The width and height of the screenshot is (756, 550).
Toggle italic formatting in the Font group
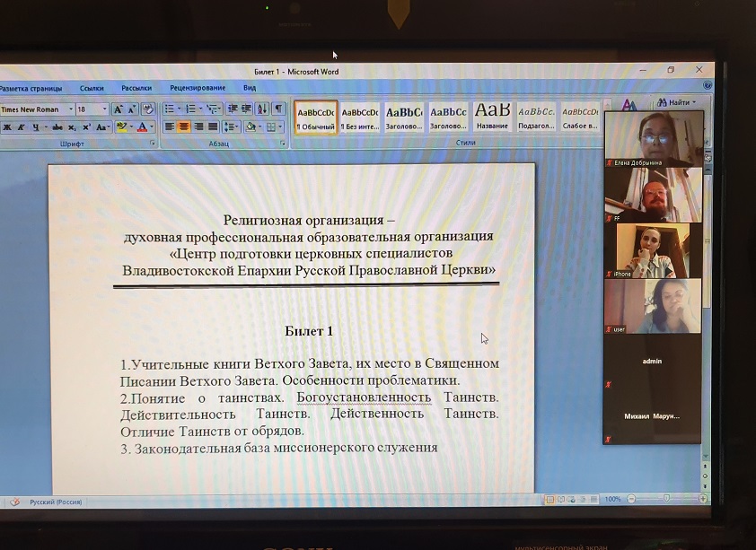(20, 127)
